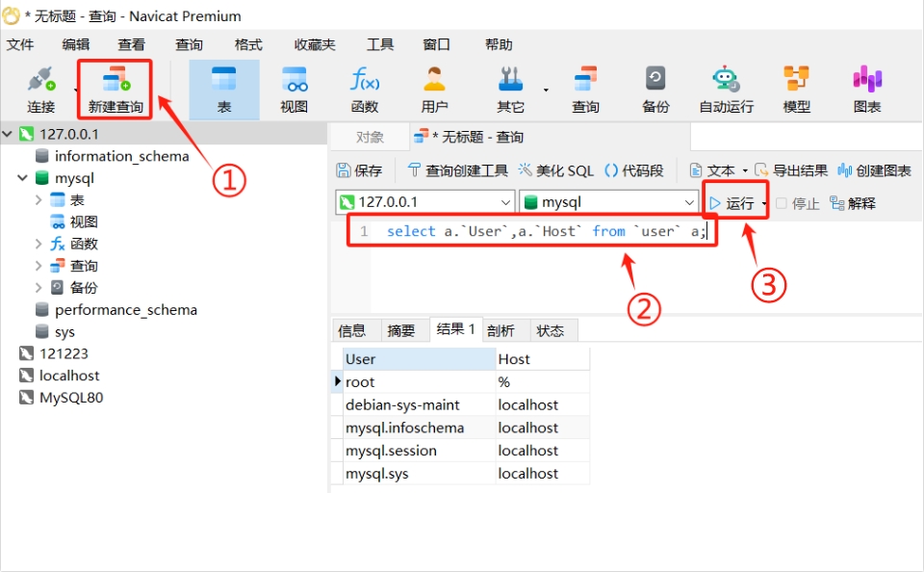Viewport: 924px width, 572px height.
Task: Open the 模型 model toolbar icon
Action: click(x=796, y=90)
